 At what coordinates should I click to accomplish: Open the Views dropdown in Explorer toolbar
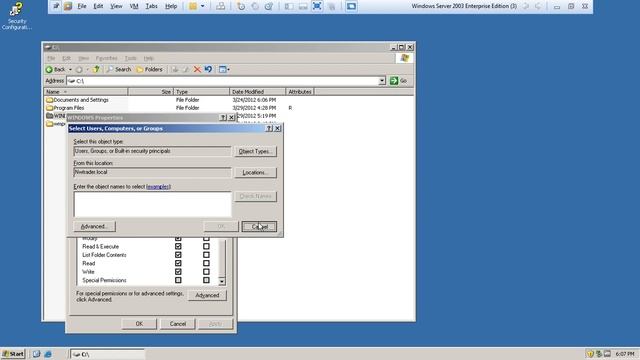pos(224,69)
